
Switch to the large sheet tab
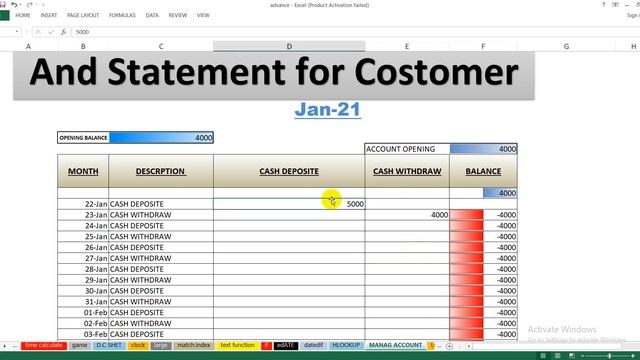(x=161, y=345)
